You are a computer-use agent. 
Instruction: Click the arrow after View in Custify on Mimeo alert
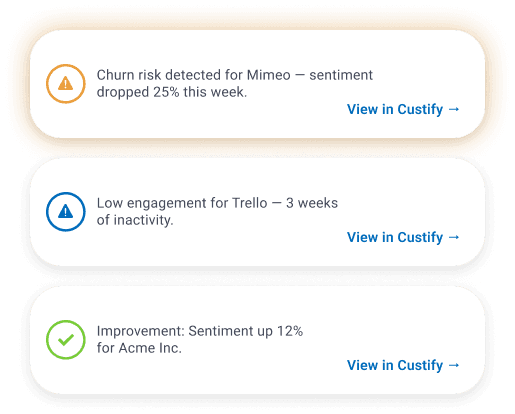pyautogui.click(x=454, y=109)
